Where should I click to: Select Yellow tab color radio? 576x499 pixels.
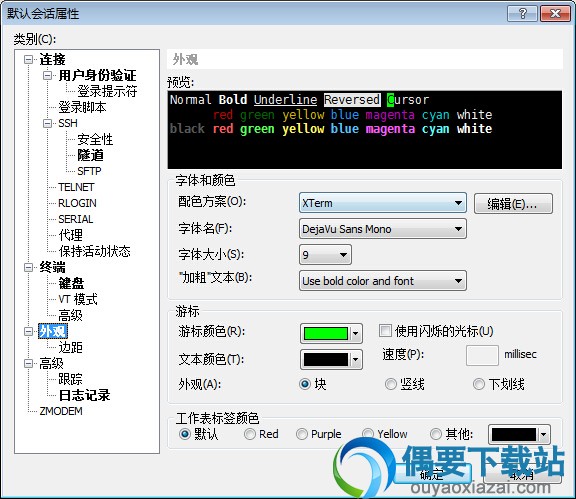[368, 434]
